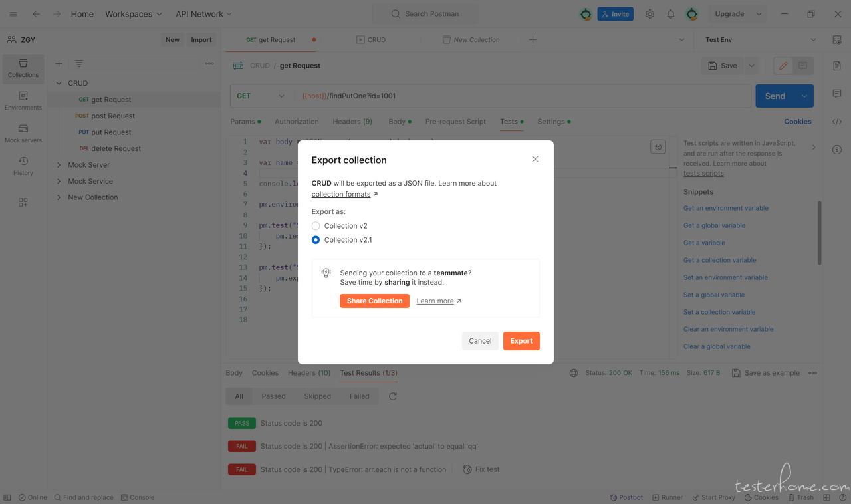Viewport: 851px width, 504px height.
Task: Expand the Mock Service collection
Action: (59, 181)
